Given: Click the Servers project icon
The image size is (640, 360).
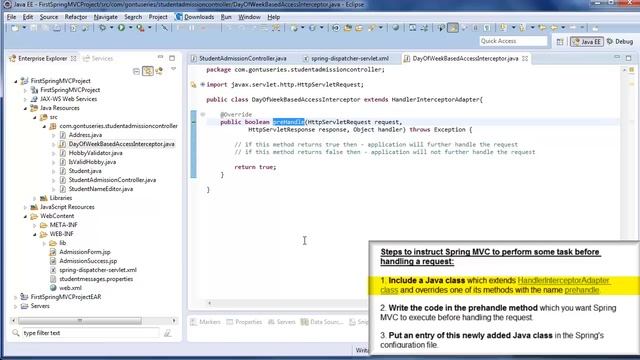Looking at the screenshot, I should pos(24,306).
